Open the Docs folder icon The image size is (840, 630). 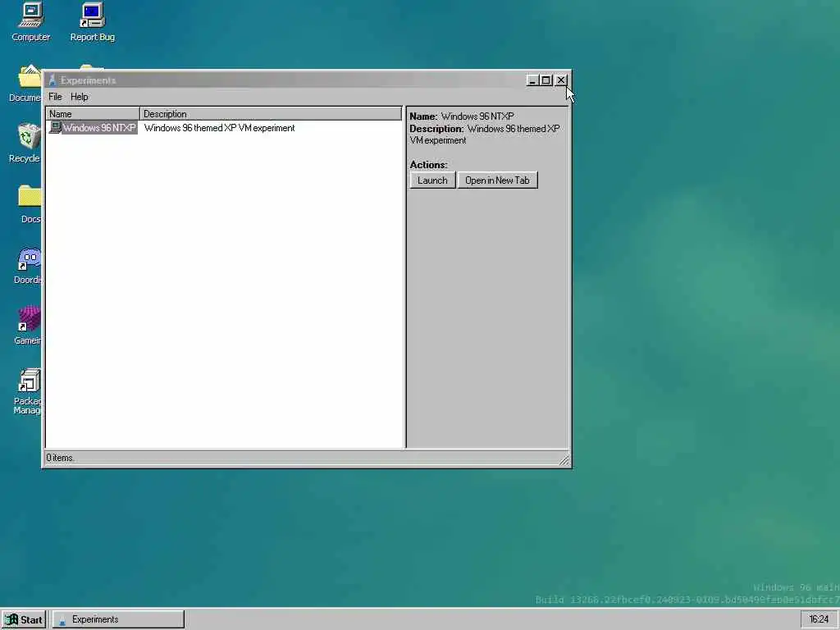coord(30,203)
